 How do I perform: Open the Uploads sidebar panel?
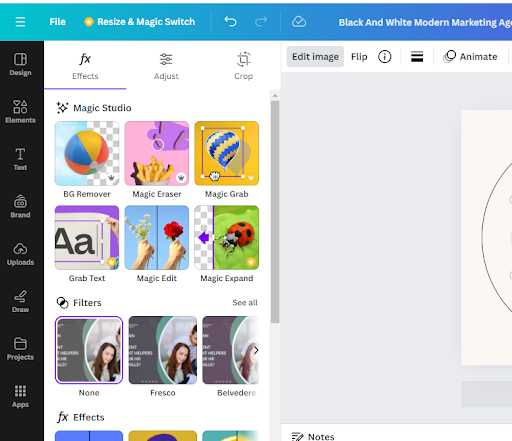coord(20,254)
